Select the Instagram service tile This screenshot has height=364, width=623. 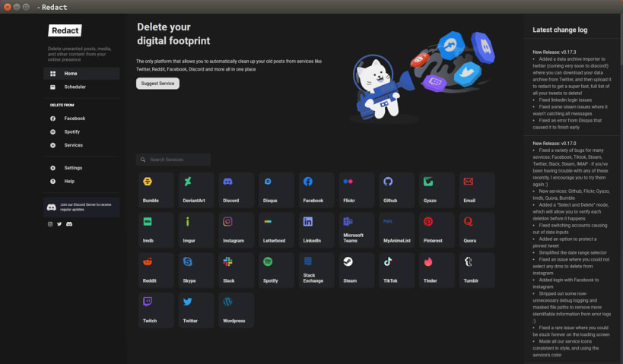[x=237, y=230]
